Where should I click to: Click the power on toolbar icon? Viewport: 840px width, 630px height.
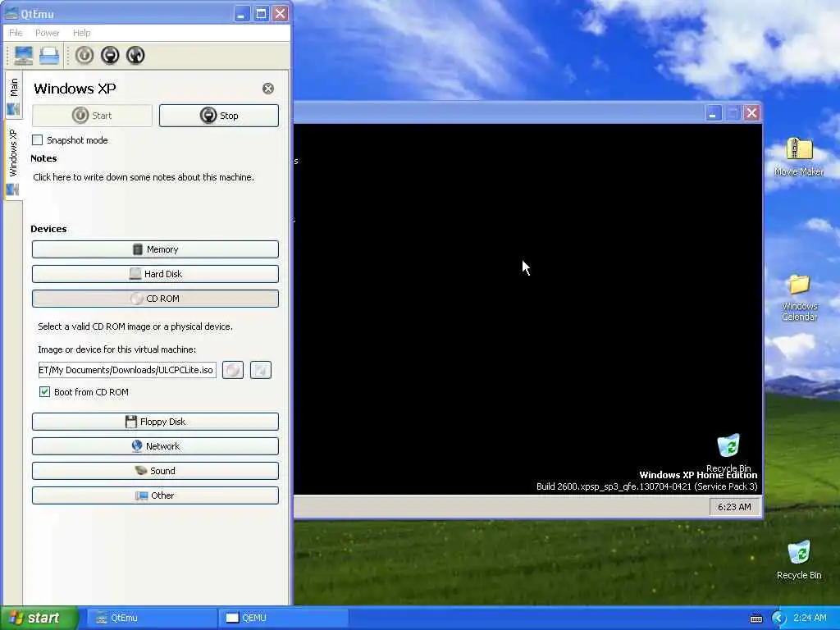[x=84, y=55]
